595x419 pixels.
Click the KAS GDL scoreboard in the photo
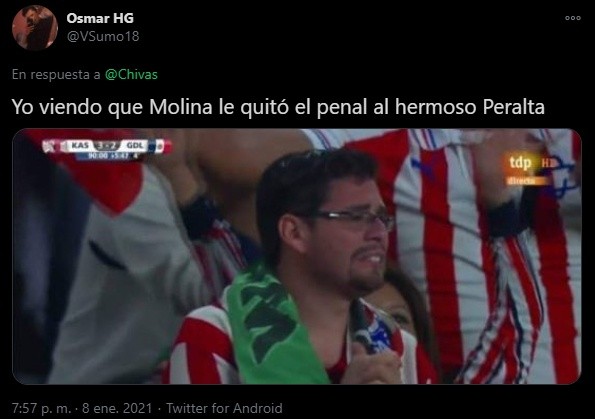coord(107,150)
